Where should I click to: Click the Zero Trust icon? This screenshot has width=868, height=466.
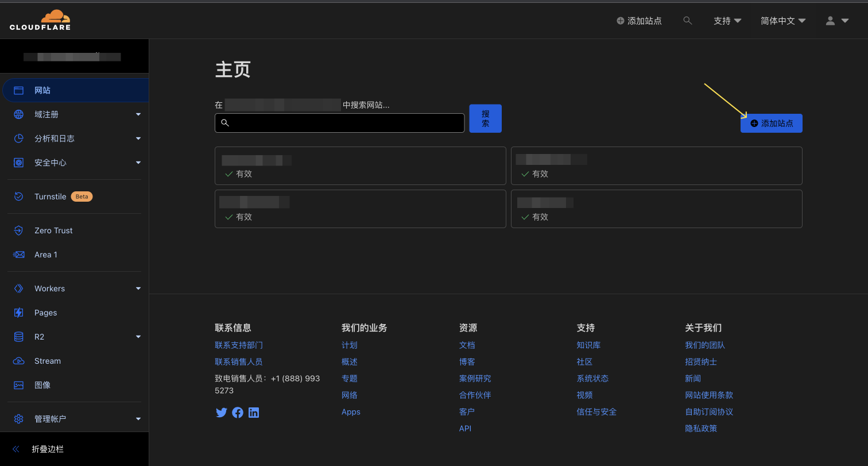(x=19, y=230)
